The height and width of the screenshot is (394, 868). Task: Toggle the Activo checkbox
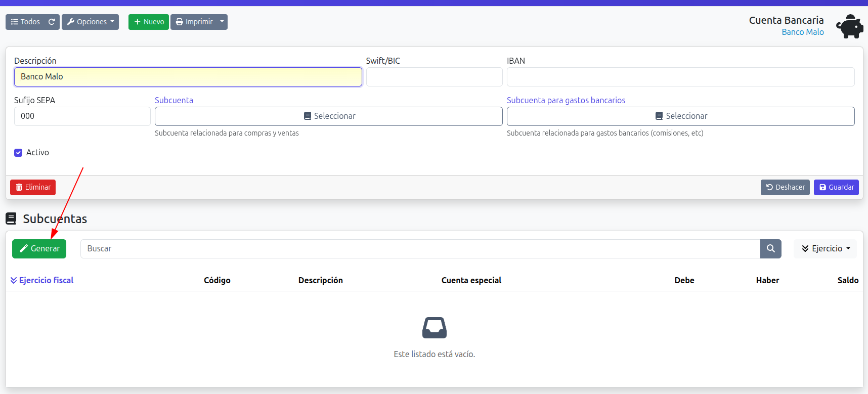(18, 153)
